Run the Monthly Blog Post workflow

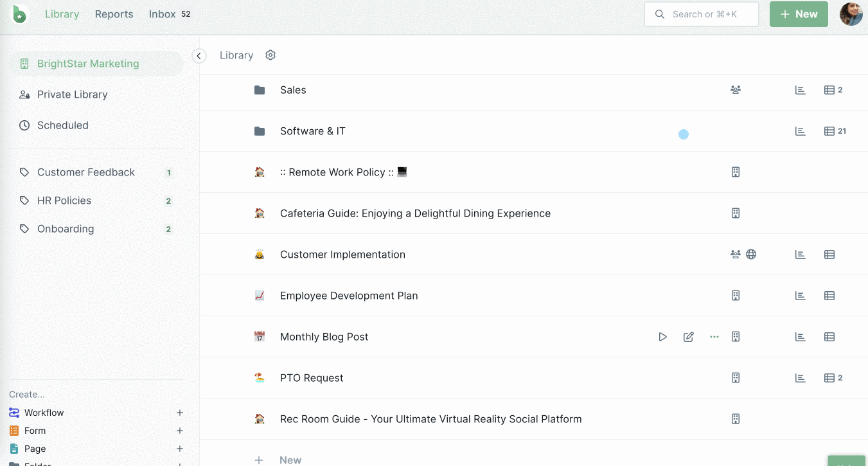click(662, 336)
